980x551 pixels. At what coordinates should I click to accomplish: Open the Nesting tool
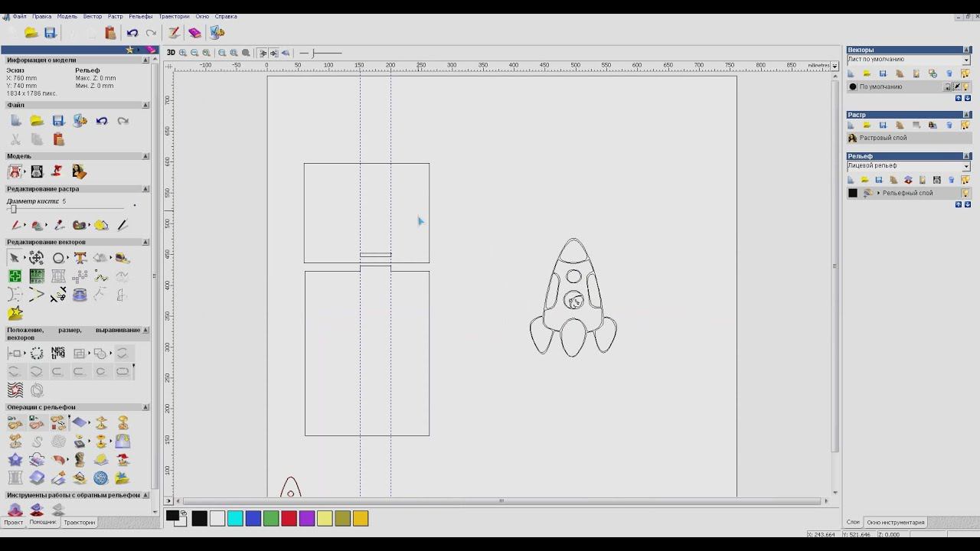pos(58,353)
